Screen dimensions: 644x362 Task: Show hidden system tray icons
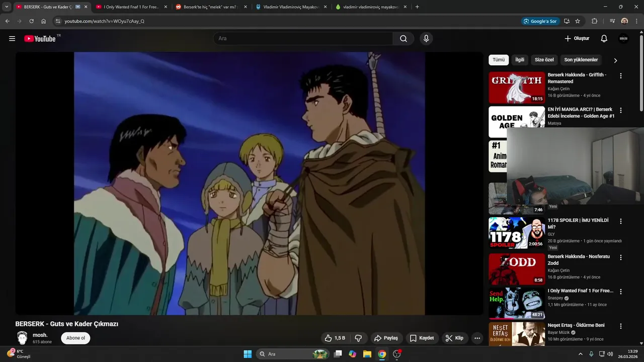pos(580,354)
